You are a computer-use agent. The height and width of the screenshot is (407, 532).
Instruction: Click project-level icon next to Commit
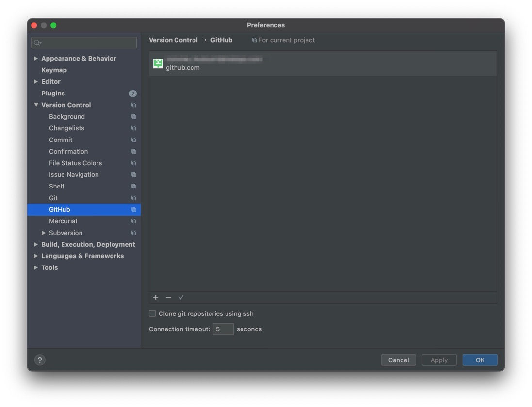pyautogui.click(x=133, y=140)
